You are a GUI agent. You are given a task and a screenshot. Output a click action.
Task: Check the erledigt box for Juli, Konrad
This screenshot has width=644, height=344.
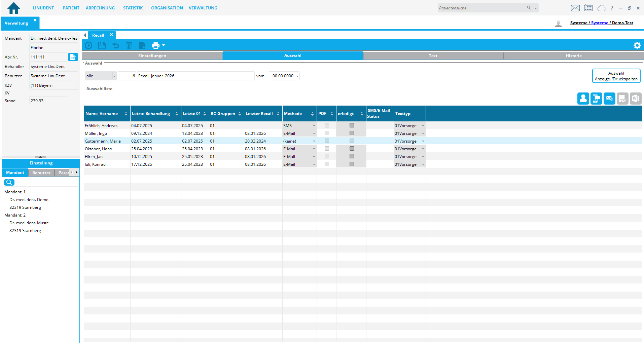click(352, 164)
